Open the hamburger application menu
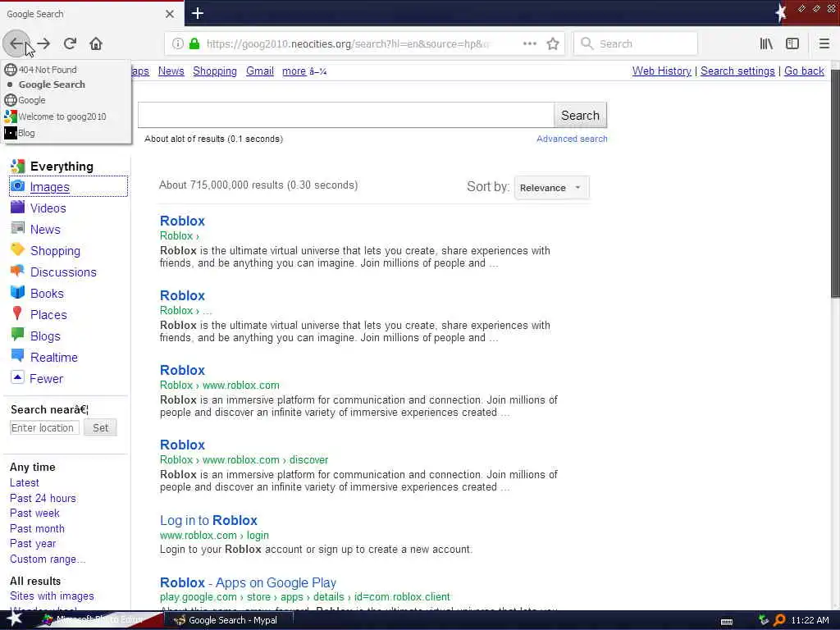The height and width of the screenshot is (630, 840). coord(824,44)
